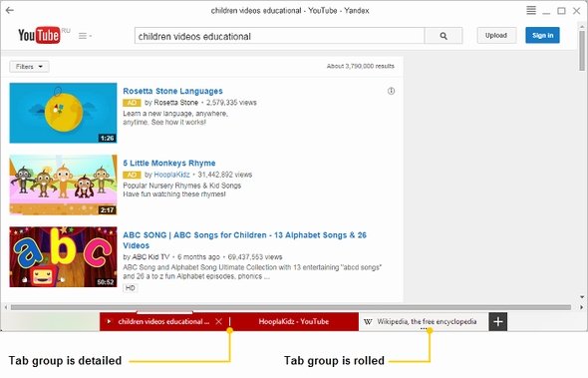
Task: Click the scroll down arrow
Action: click(582, 297)
